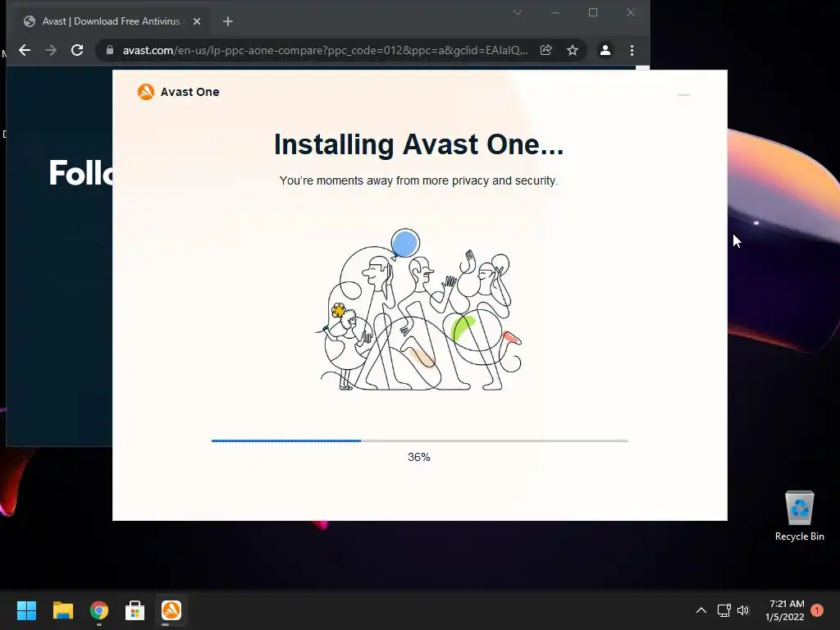Select the Avast Download Free Antivirus tab
Image resolution: width=840 pixels, height=630 pixels.
click(111, 21)
